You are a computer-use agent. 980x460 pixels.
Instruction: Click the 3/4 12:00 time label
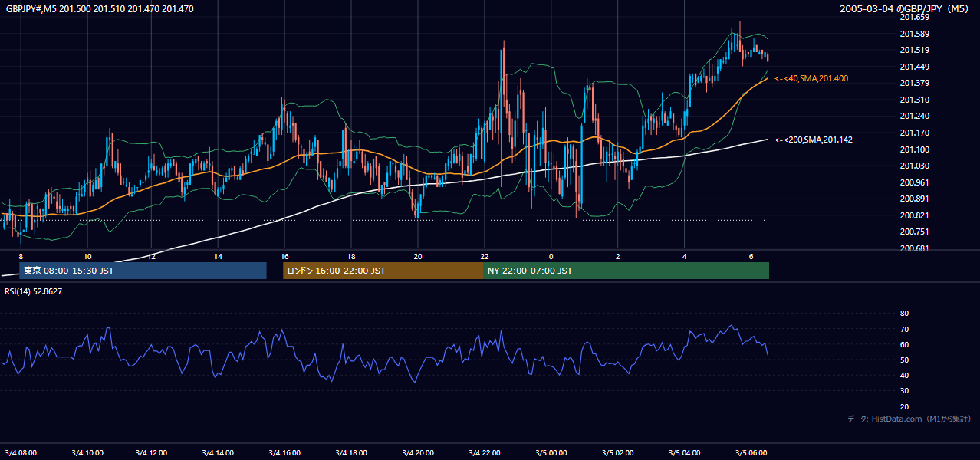(x=151, y=452)
